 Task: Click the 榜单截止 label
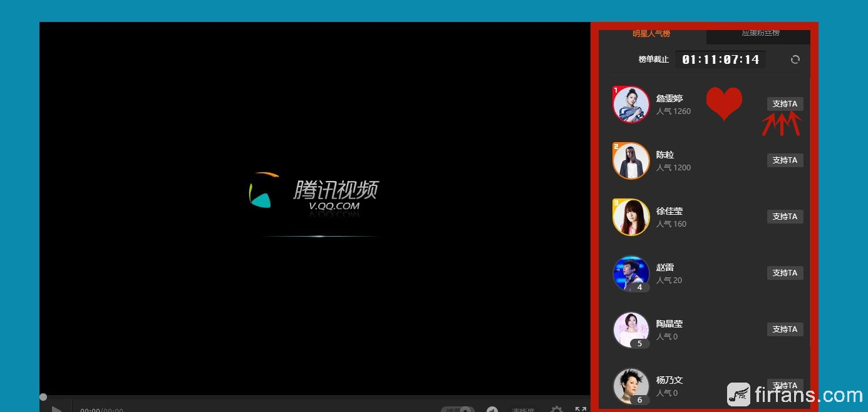tap(654, 59)
